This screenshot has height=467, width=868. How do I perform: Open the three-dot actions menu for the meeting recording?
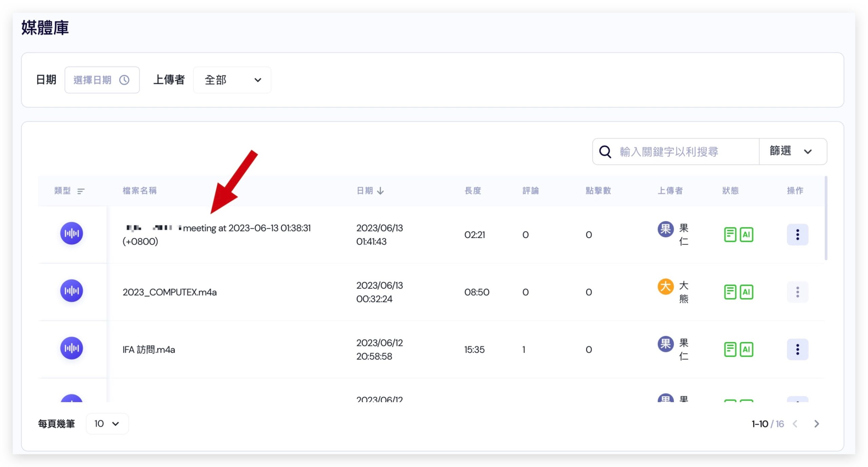(x=797, y=235)
